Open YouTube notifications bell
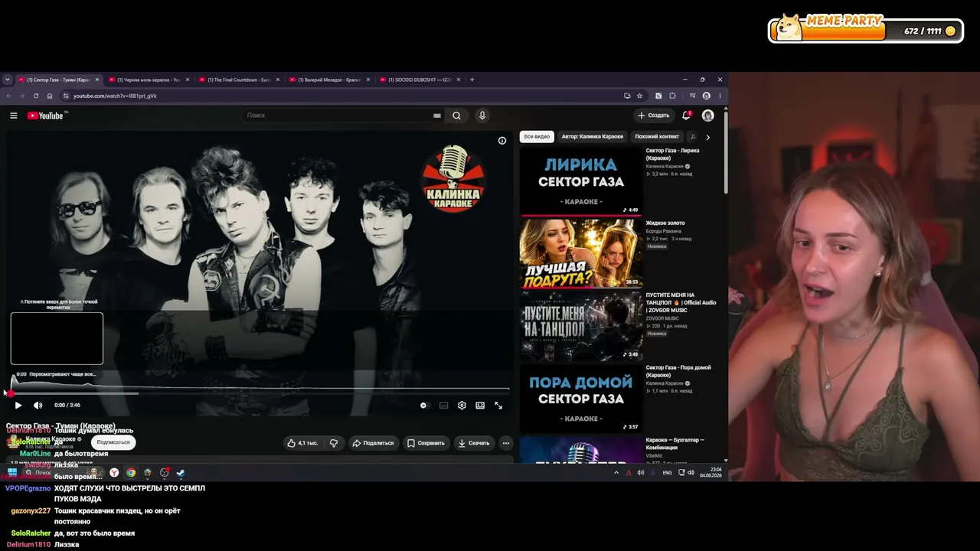The image size is (980, 551). pyautogui.click(x=686, y=116)
